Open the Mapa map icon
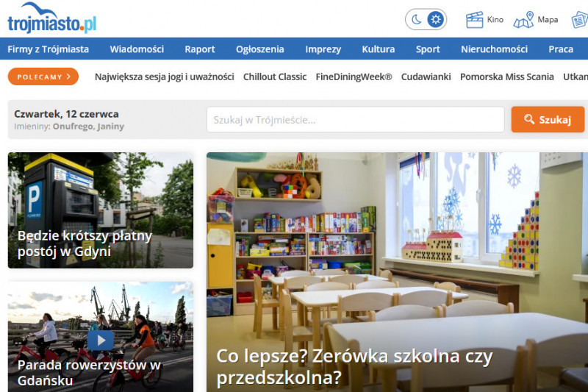This screenshot has width=588, height=392. click(524, 20)
